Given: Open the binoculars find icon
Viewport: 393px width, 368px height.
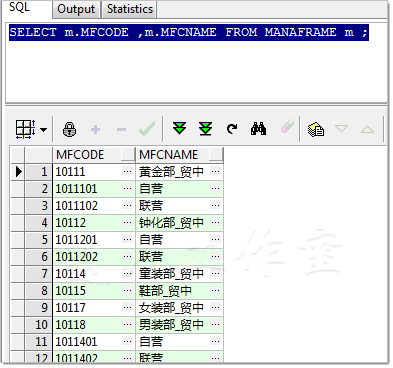Looking at the screenshot, I should coord(258,129).
